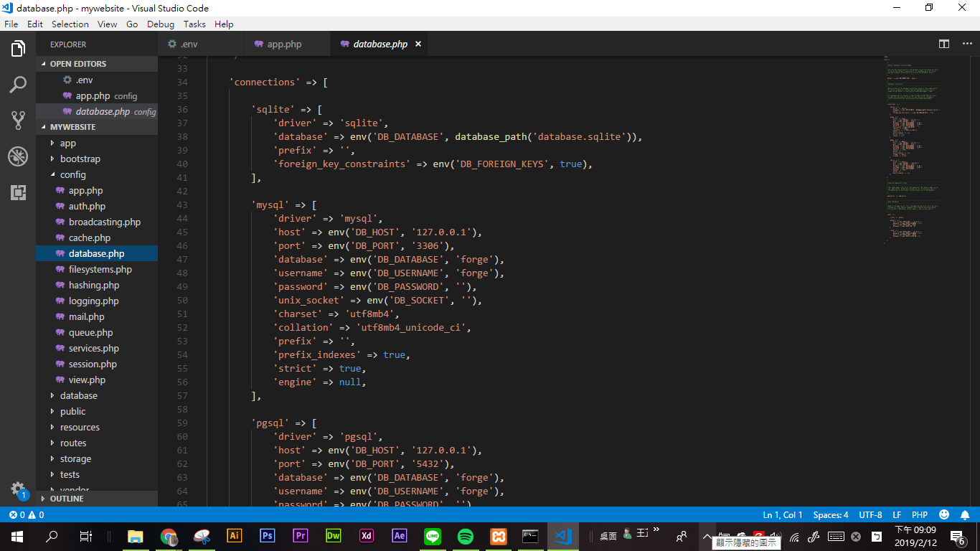Open the Debug menu
Screen dimensions: 980x551
[x=161, y=24]
